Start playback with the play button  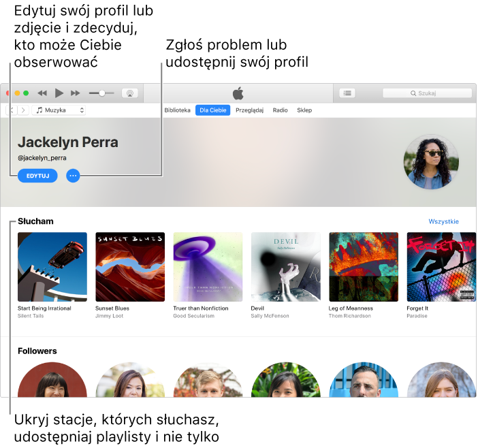point(59,93)
